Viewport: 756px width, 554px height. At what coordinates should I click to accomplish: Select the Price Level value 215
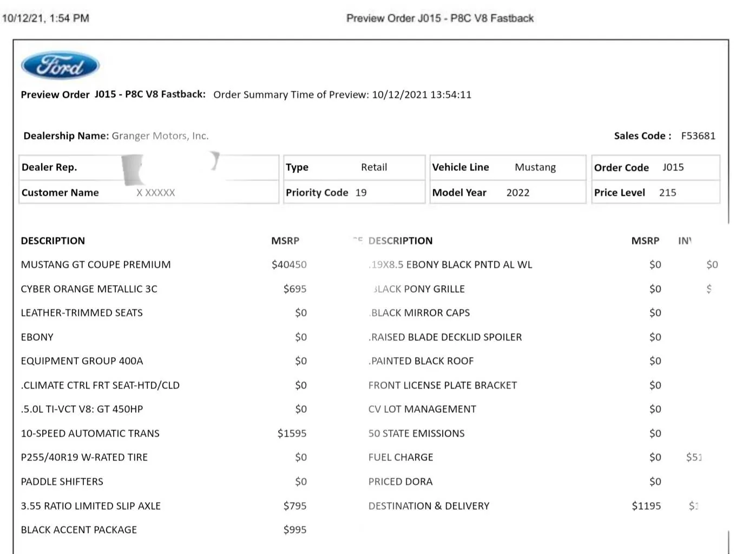[x=668, y=193]
